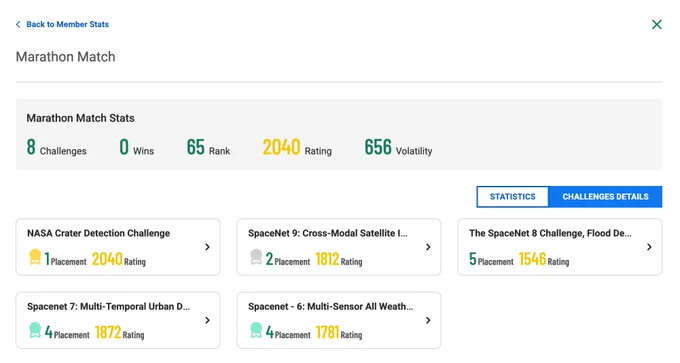Viewport: 680px width, 363px height.
Task: Click the 1872 Rating on Spacenet 7 card
Action: (x=119, y=333)
